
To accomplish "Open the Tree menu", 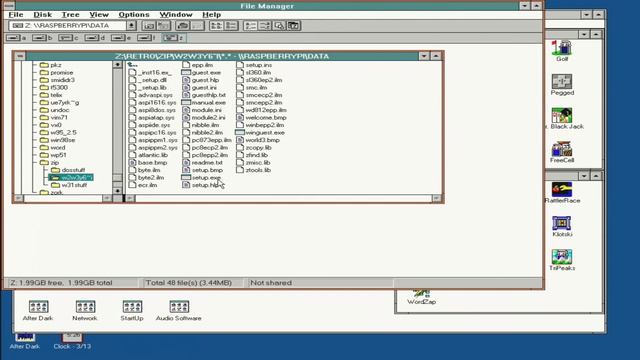I will pyautogui.click(x=70, y=15).
